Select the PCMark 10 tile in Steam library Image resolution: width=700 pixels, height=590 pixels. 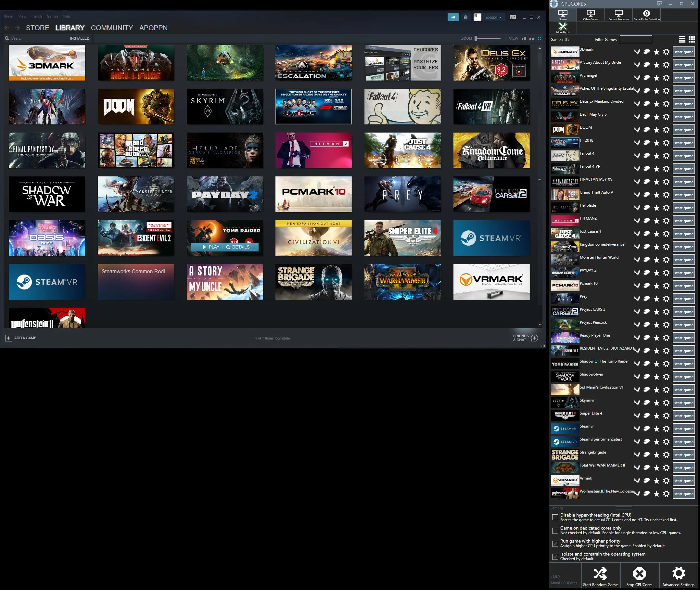click(x=313, y=194)
